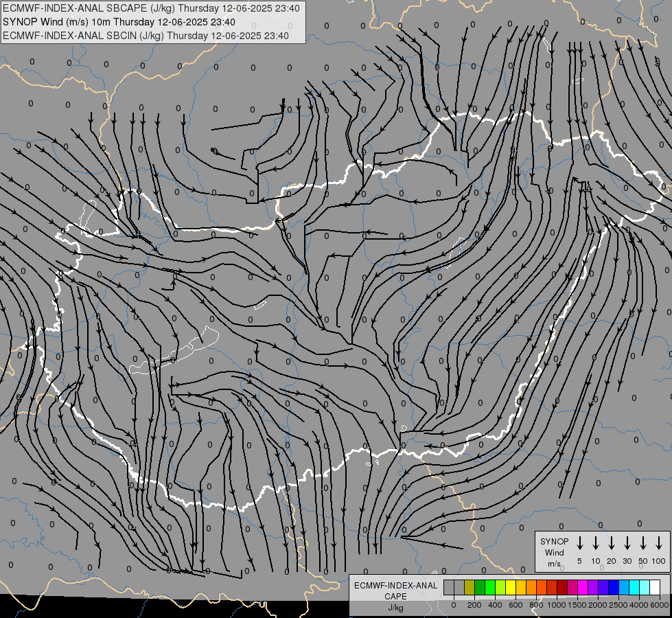Click the '100' speed label in wind legend

tap(659, 561)
